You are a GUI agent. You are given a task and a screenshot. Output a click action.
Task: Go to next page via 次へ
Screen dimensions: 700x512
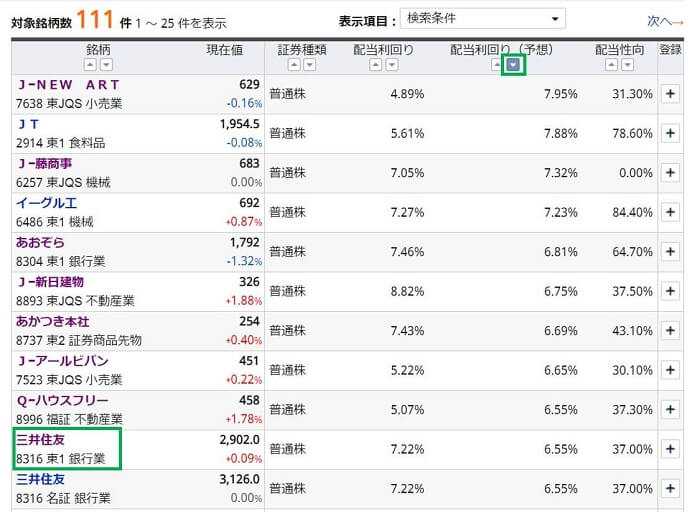click(665, 21)
